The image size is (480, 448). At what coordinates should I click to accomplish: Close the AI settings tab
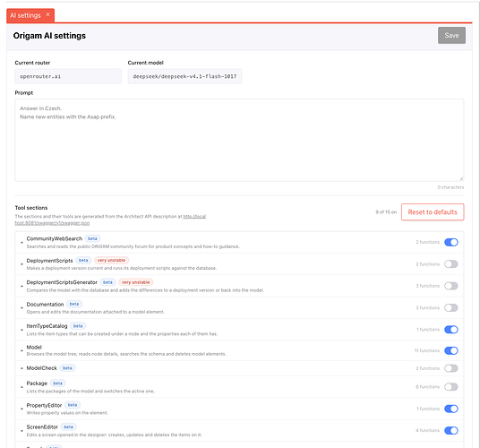(47, 14)
